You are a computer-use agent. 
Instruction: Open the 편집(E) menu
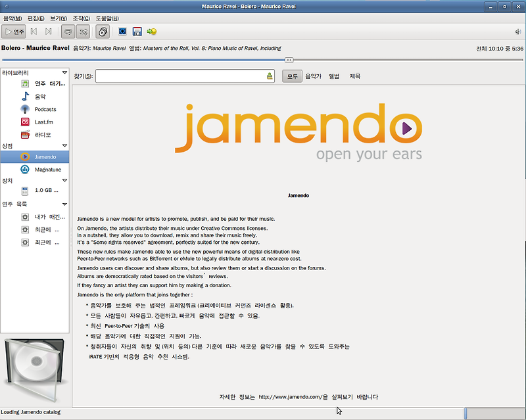pos(36,18)
